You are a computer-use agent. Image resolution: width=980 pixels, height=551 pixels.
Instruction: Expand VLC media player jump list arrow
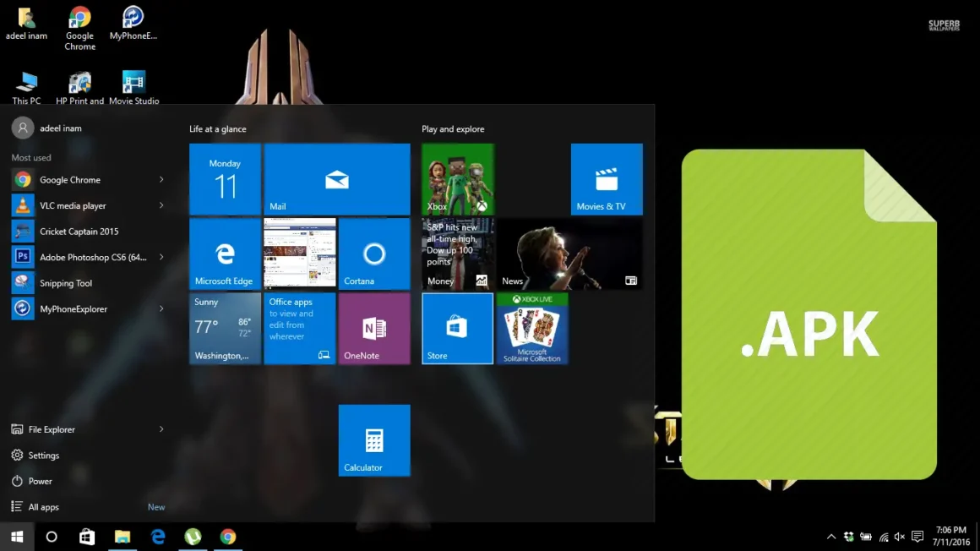pos(161,205)
